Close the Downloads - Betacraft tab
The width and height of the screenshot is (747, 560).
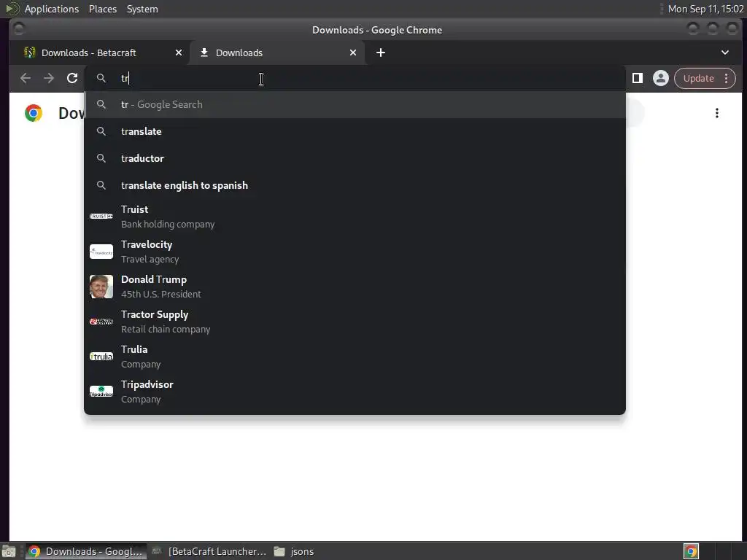179,52
